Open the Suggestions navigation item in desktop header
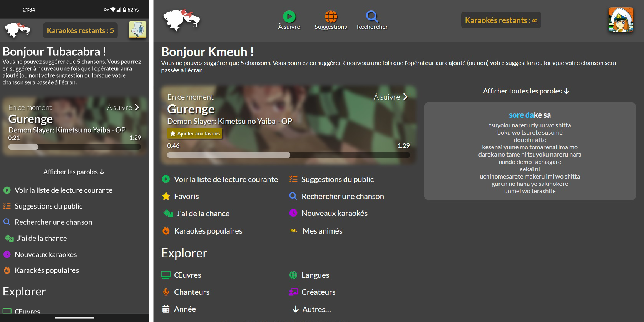The image size is (644, 322). [331, 21]
